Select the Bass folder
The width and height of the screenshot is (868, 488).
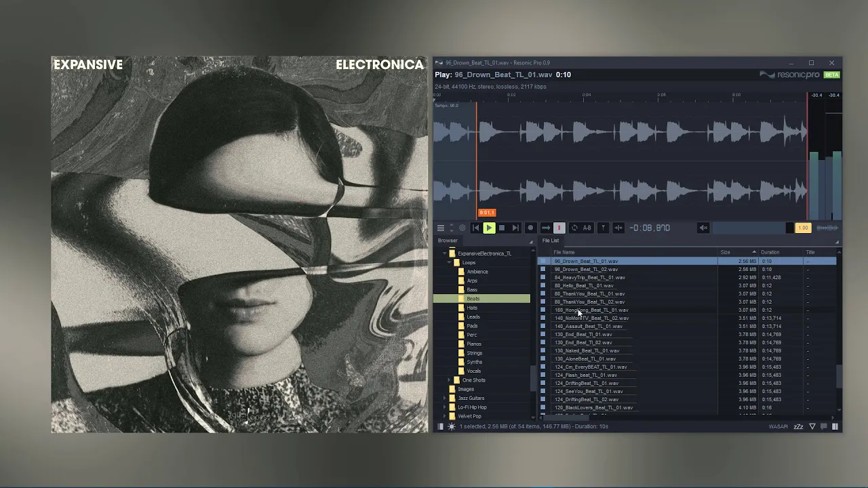pyautogui.click(x=472, y=290)
